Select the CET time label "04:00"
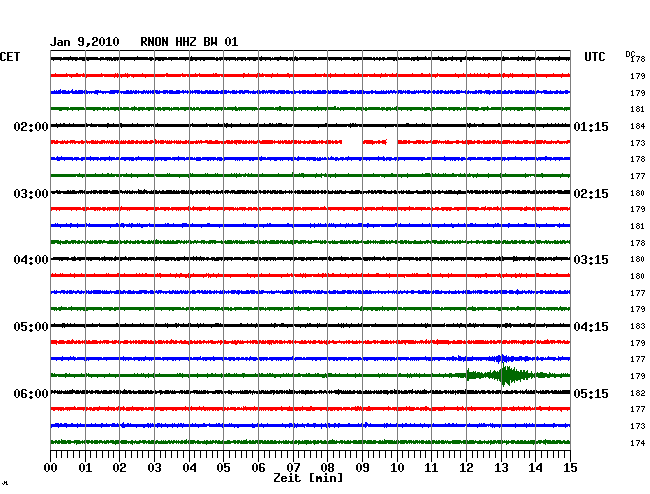The width and height of the screenshot is (650, 494). tap(31, 260)
